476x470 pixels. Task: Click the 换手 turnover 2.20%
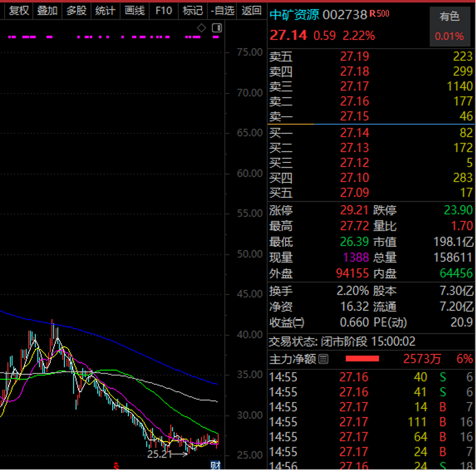click(x=353, y=290)
